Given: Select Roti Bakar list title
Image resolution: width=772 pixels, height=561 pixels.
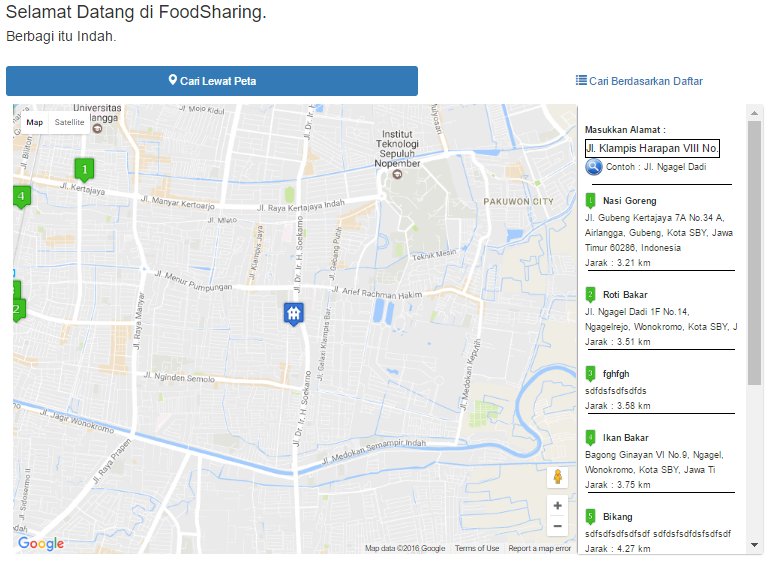Looking at the screenshot, I should 625,295.
